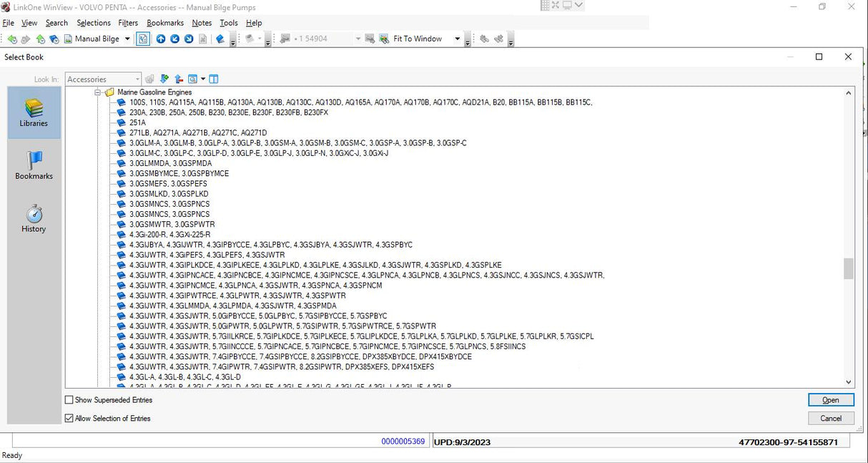Click the vertical scrollbar of the book list
Screen dimensions: 868x463
[849, 268]
